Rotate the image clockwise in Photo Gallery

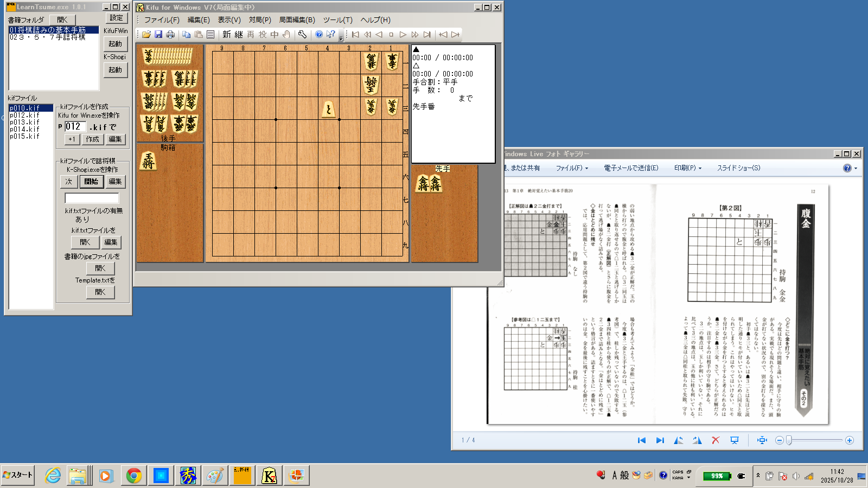tap(697, 440)
